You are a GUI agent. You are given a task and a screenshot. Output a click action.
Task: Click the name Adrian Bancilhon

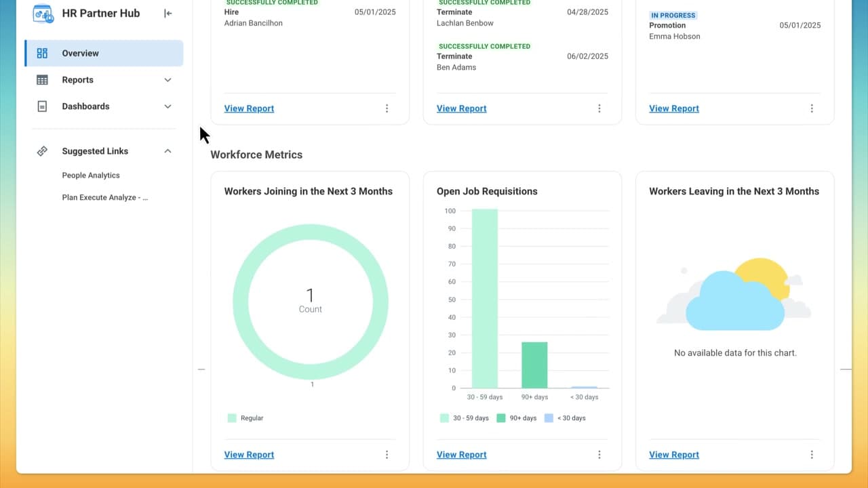[254, 23]
